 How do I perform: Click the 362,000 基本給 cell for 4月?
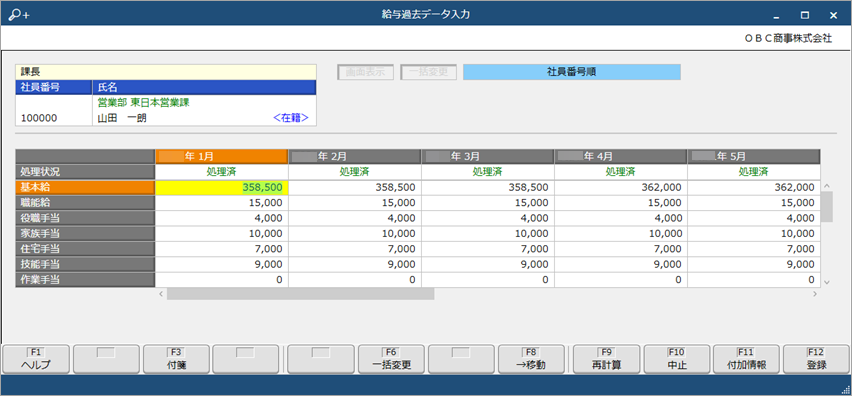pyautogui.click(x=621, y=187)
